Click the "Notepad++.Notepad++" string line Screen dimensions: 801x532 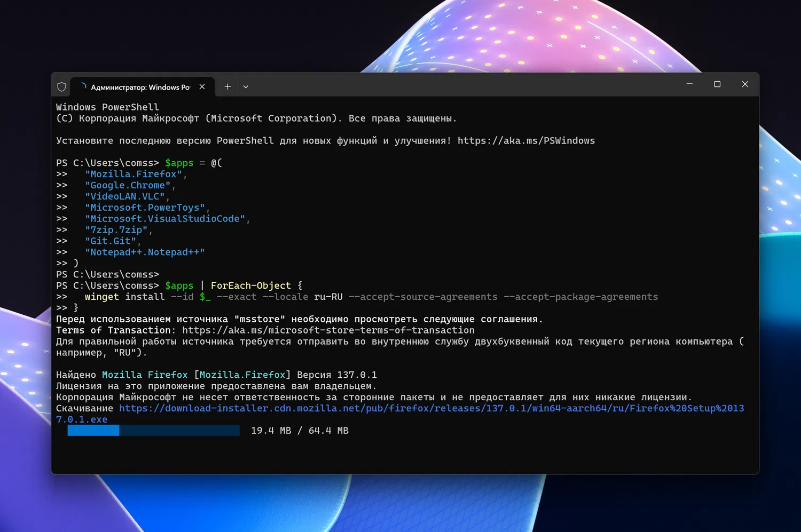pos(145,252)
